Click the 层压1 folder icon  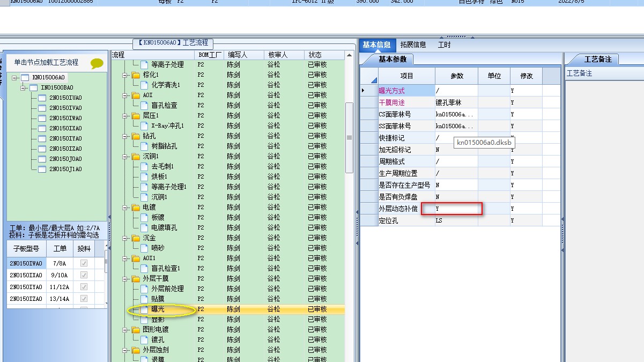click(136, 115)
